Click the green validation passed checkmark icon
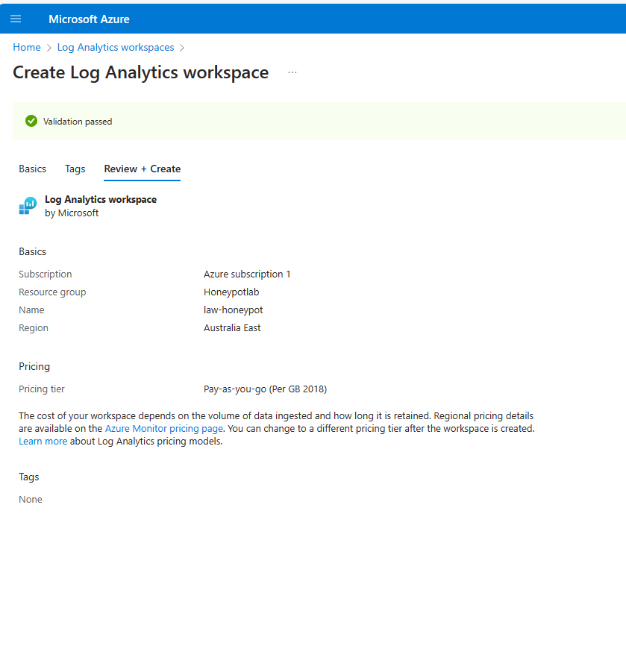This screenshot has height=672, width=626. pyautogui.click(x=31, y=122)
